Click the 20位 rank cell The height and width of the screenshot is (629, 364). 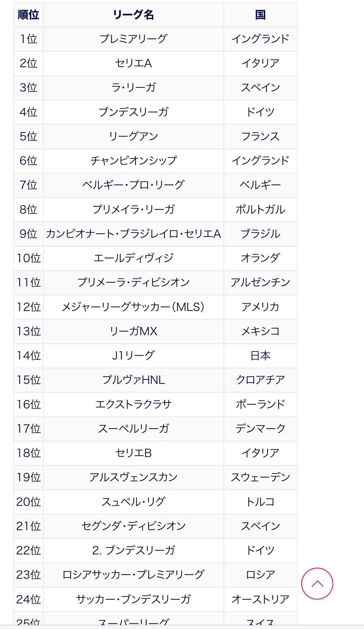[x=28, y=502]
